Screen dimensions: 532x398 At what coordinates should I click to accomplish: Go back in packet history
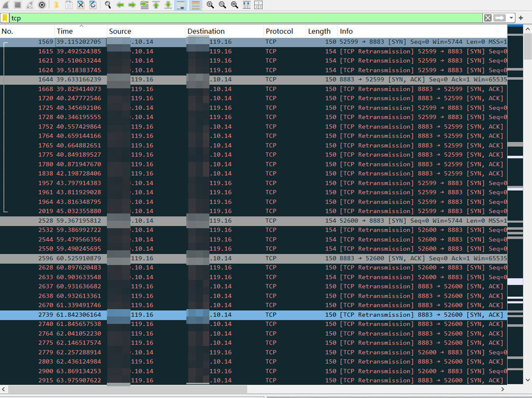tap(120, 5)
